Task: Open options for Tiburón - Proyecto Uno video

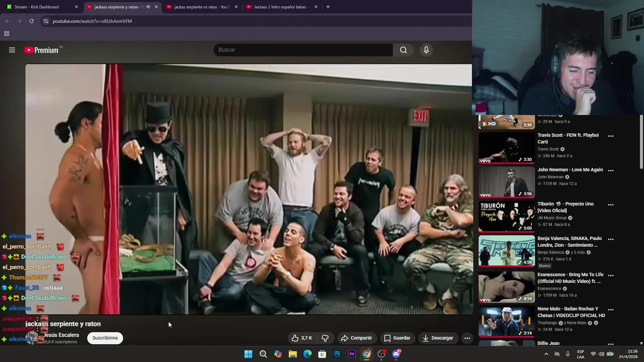Action: pos(610,205)
